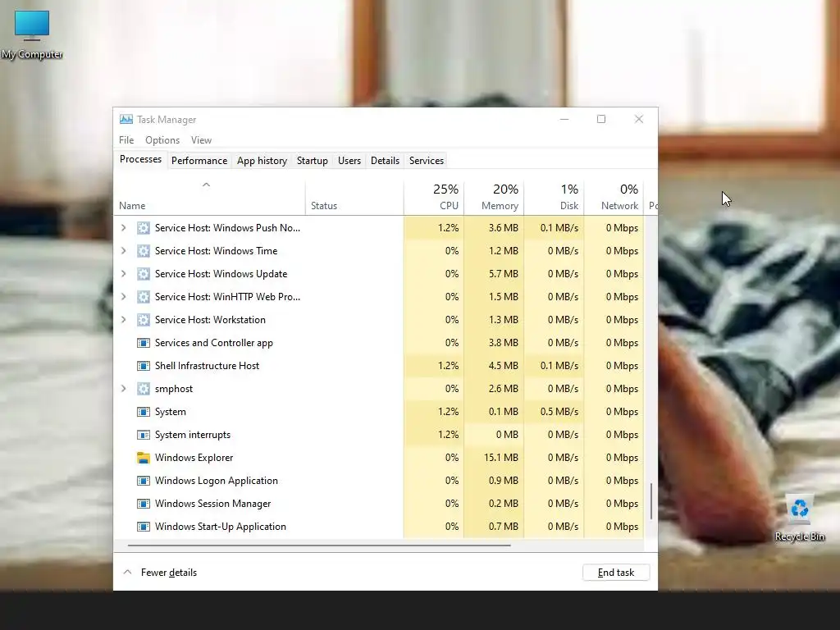Click the gear icon for Service Host: Windows Update
This screenshot has height=630, width=840.
click(143, 274)
